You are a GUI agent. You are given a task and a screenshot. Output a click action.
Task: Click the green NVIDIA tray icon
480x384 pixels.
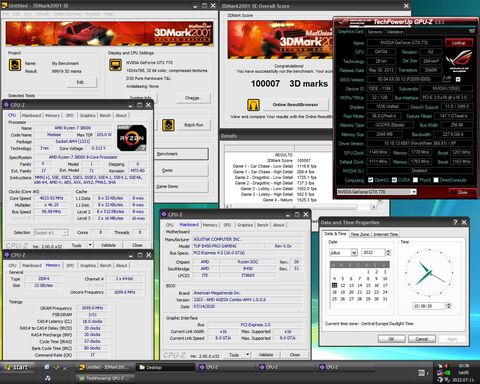point(447,373)
